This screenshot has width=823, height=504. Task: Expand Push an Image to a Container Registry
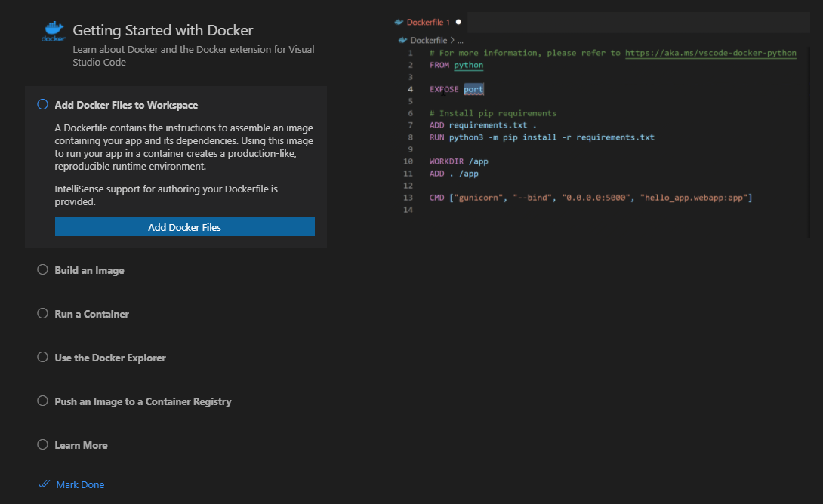[143, 401]
